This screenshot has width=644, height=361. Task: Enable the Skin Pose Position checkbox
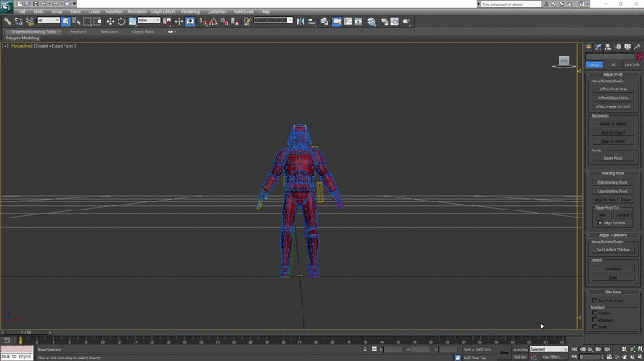coord(595,313)
